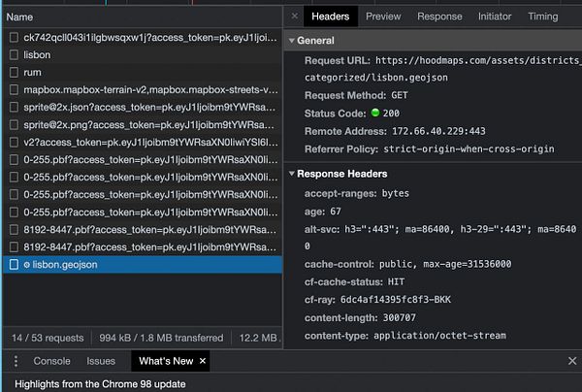Collapse the Response Headers section
Viewport: 582px width, 392px height.
tap(292, 174)
